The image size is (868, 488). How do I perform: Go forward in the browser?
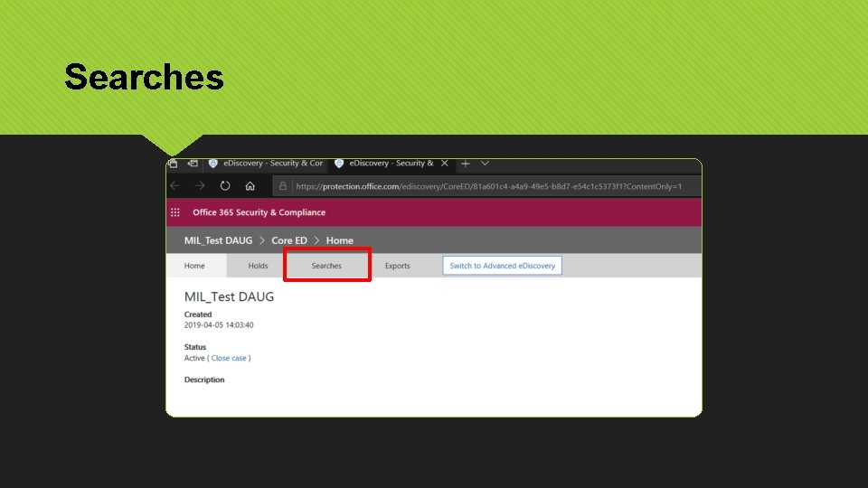pyautogui.click(x=200, y=186)
